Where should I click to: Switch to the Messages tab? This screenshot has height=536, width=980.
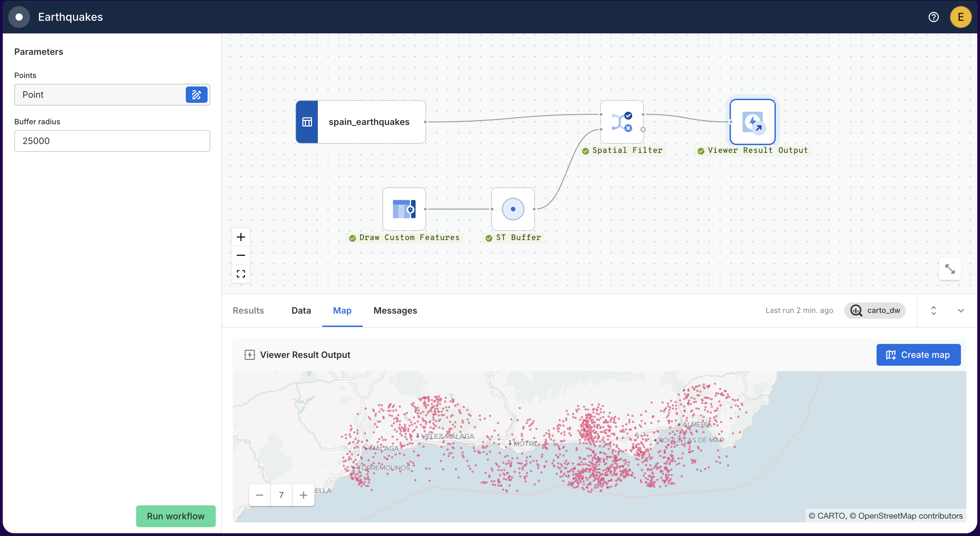[395, 310]
